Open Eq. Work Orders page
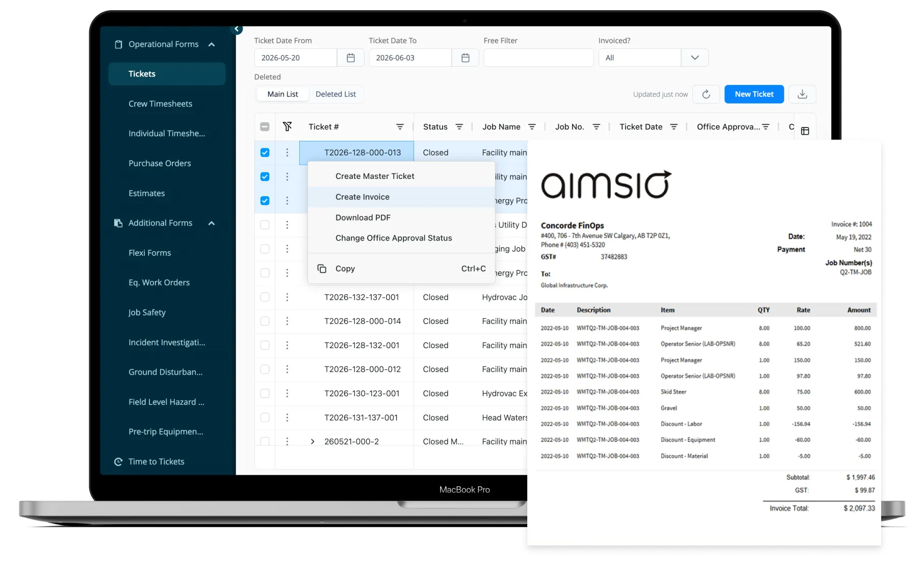Viewport: 924px width, 573px height. click(159, 282)
